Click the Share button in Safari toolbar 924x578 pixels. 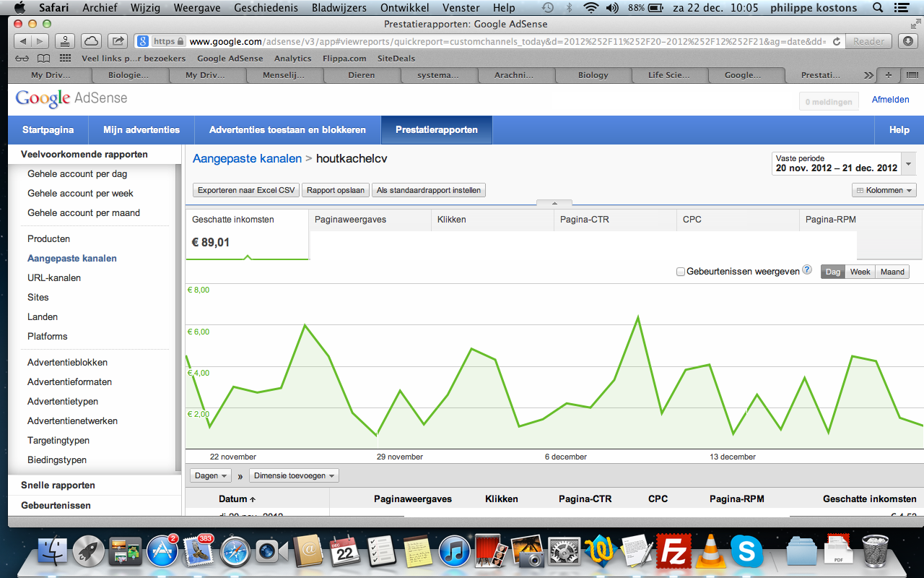click(118, 41)
